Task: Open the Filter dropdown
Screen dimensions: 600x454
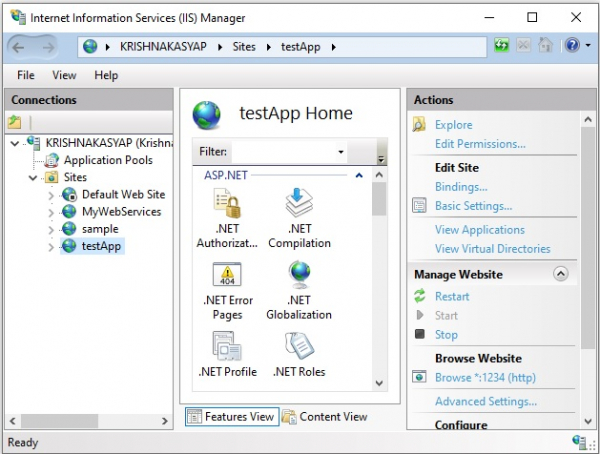Action: (341, 152)
